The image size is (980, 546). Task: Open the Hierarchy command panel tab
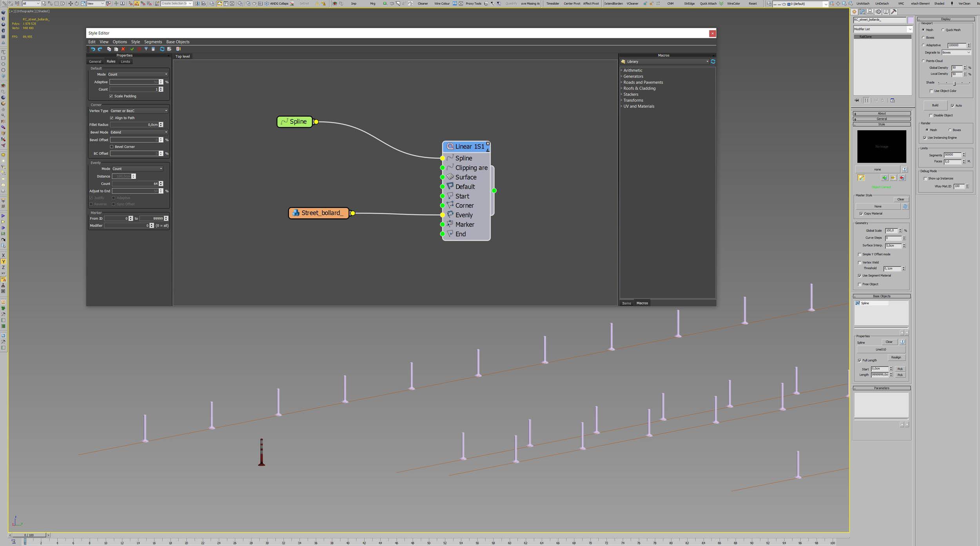point(870,12)
